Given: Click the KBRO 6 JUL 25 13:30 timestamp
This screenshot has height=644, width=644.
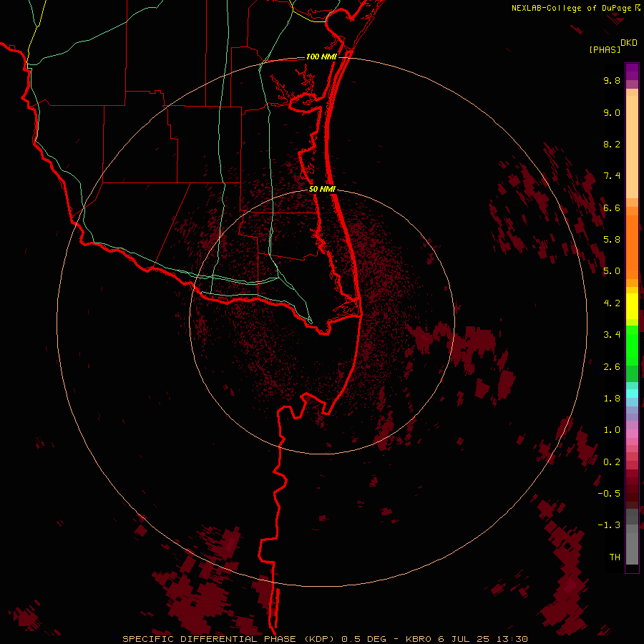Looking at the screenshot, I should (467, 639).
